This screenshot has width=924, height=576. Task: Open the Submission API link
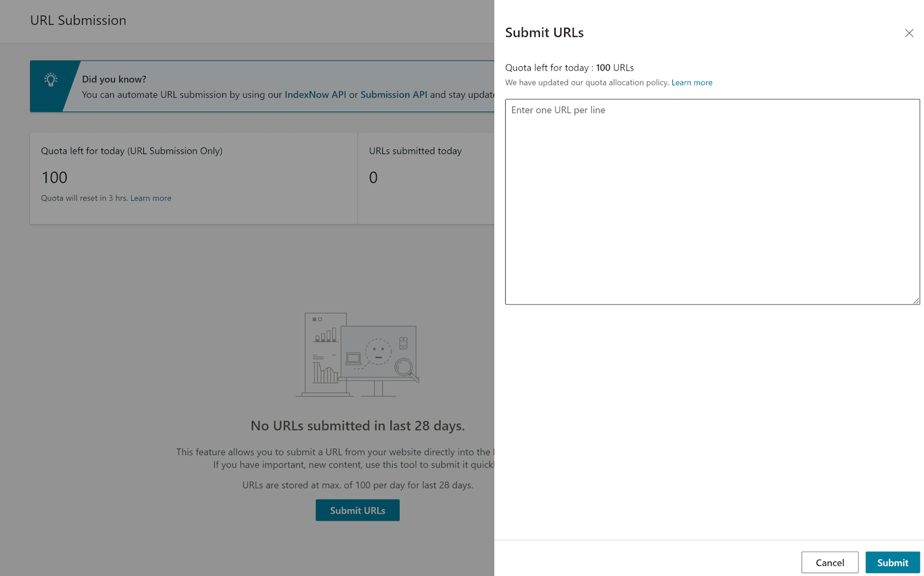[x=394, y=95]
